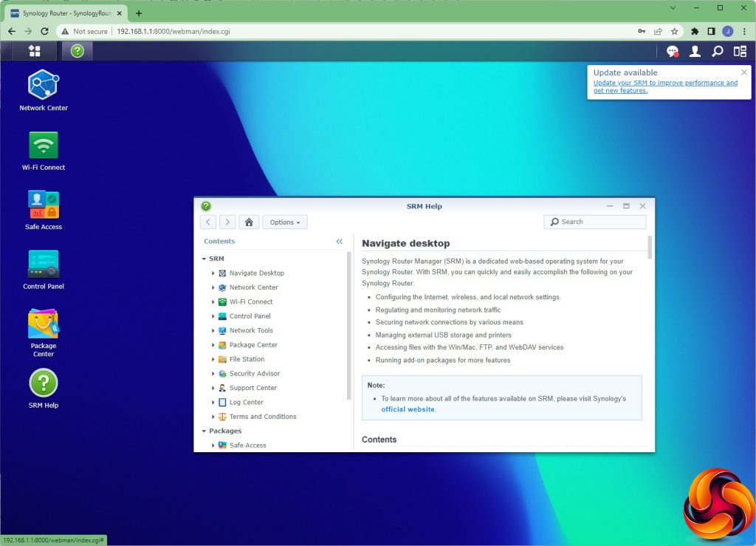Open Wi-Fi Connect desktop icon
The image size is (756, 546).
tap(44, 151)
